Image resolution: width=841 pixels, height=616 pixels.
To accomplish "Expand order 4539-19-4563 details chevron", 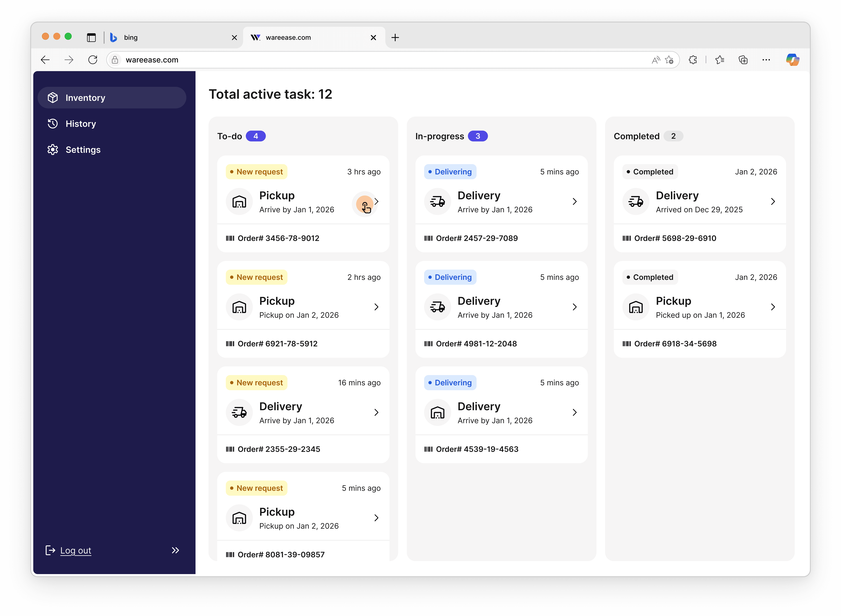I will [575, 412].
